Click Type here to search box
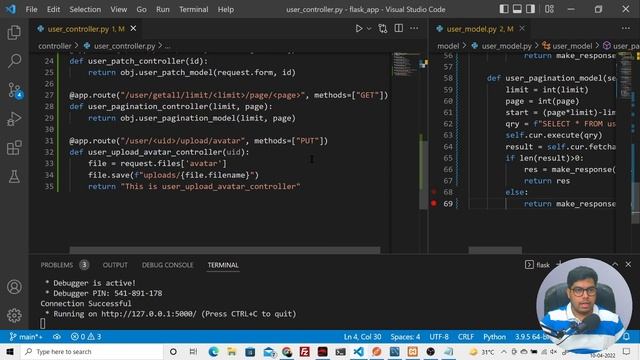640x360 pixels. coord(91,351)
